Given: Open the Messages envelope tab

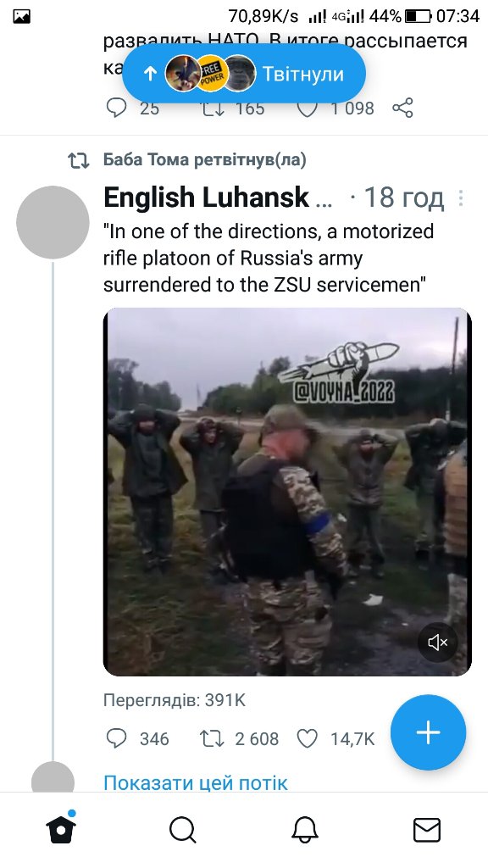Looking at the screenshot, I should [x=427, y=831].
